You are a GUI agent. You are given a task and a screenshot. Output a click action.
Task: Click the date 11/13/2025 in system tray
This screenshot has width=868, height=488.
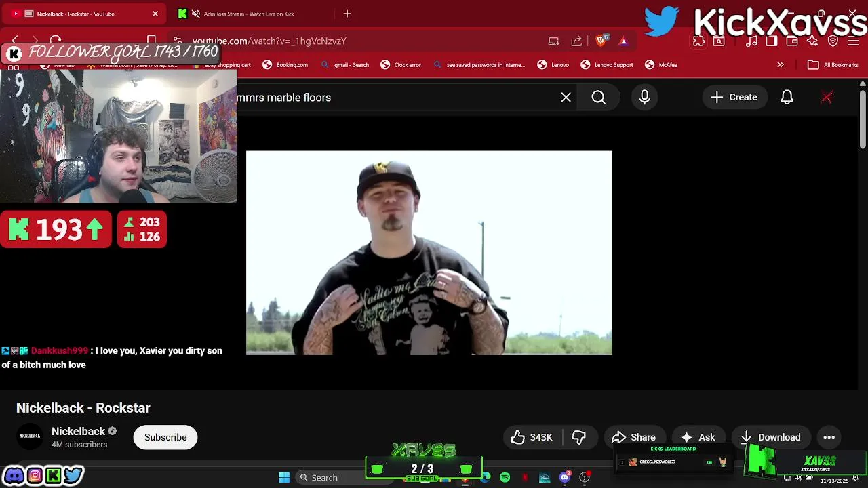(x=834, y=481)
